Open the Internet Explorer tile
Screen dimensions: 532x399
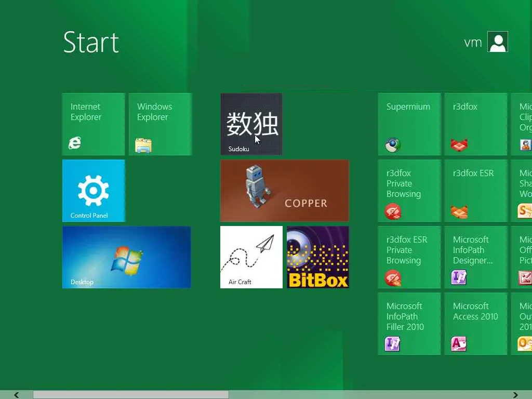tap(94, 124)
